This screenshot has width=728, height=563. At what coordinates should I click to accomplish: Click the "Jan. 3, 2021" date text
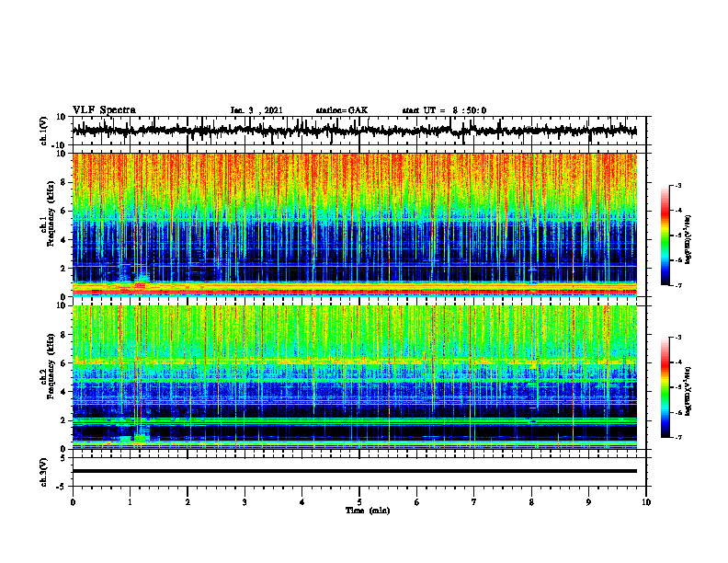[x=256, y=110]
